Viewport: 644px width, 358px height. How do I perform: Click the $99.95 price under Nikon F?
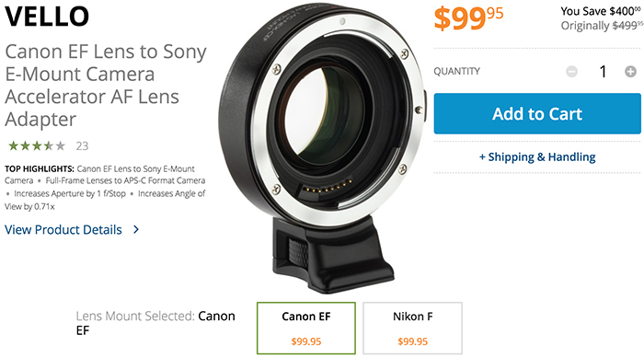[x=412, y=341]
